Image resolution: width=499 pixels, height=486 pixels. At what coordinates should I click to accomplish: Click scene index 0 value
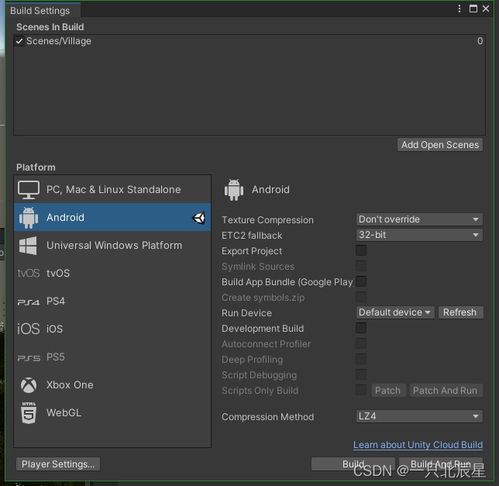point(480,41)
